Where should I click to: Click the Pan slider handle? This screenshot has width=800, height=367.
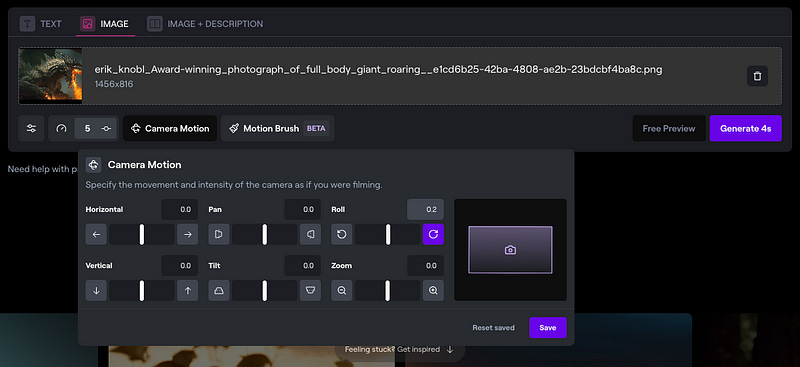point(265,234)
